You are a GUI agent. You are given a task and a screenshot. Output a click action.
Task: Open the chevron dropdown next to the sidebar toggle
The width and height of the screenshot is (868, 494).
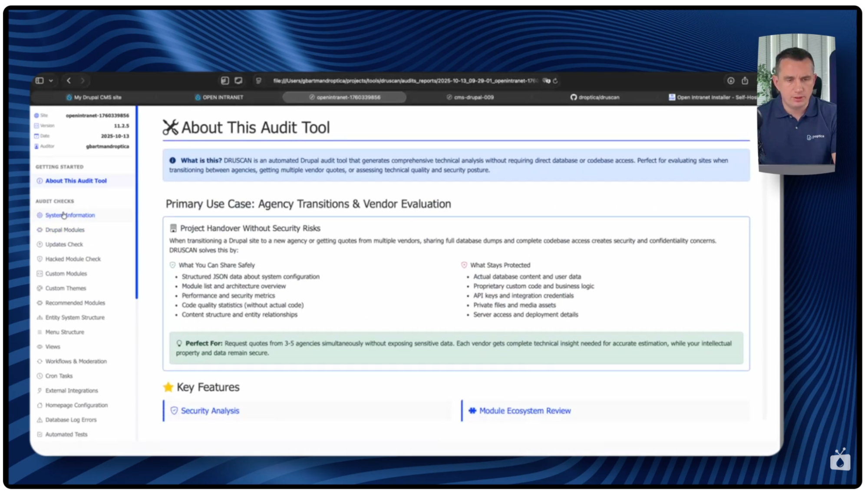[51, 80]
